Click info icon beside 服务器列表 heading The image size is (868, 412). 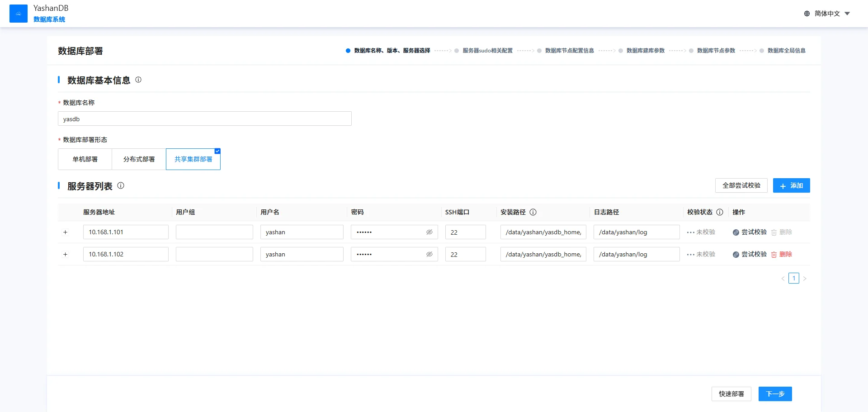coord(121,185)
